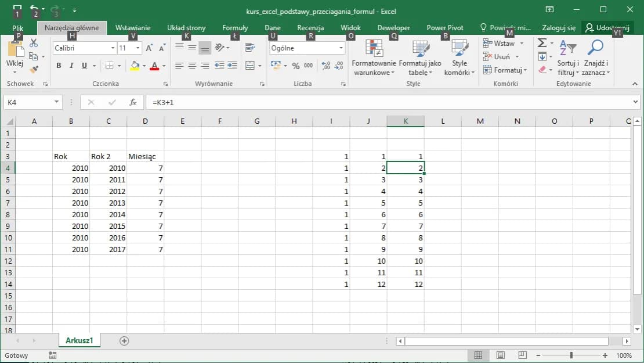This screenshot has height=363, width=644.
Task: Open the Name Box dropdown arrow
Action: click(57, 102)
